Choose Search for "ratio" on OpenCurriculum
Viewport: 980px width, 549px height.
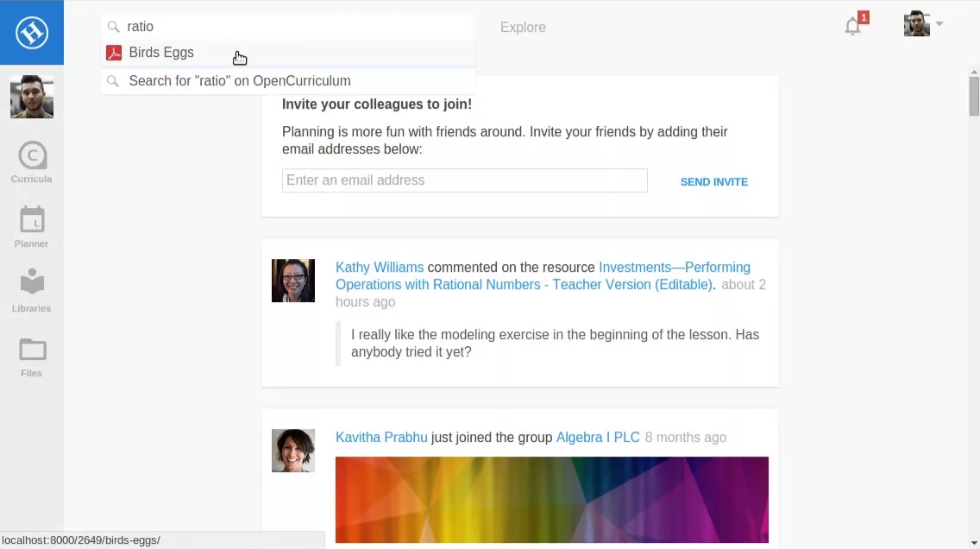click(x=287, y=80)
